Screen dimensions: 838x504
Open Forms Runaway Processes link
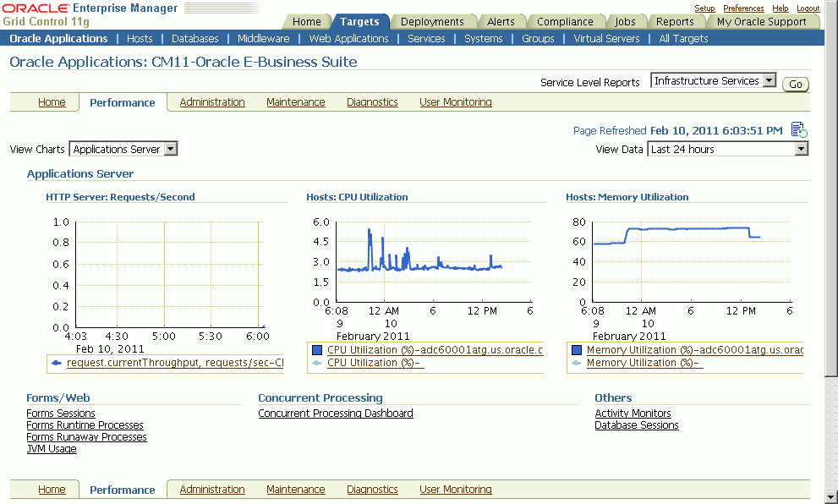(86, 436)
